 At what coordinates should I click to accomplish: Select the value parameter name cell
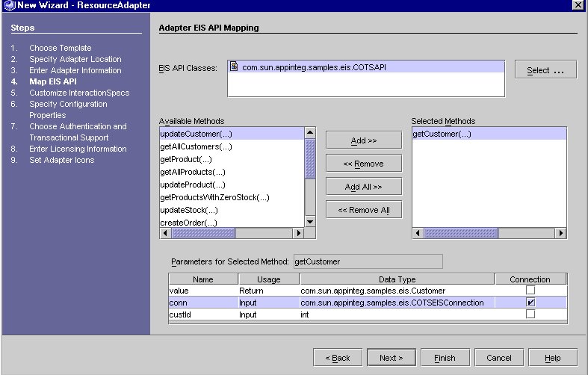click(203, 291)
